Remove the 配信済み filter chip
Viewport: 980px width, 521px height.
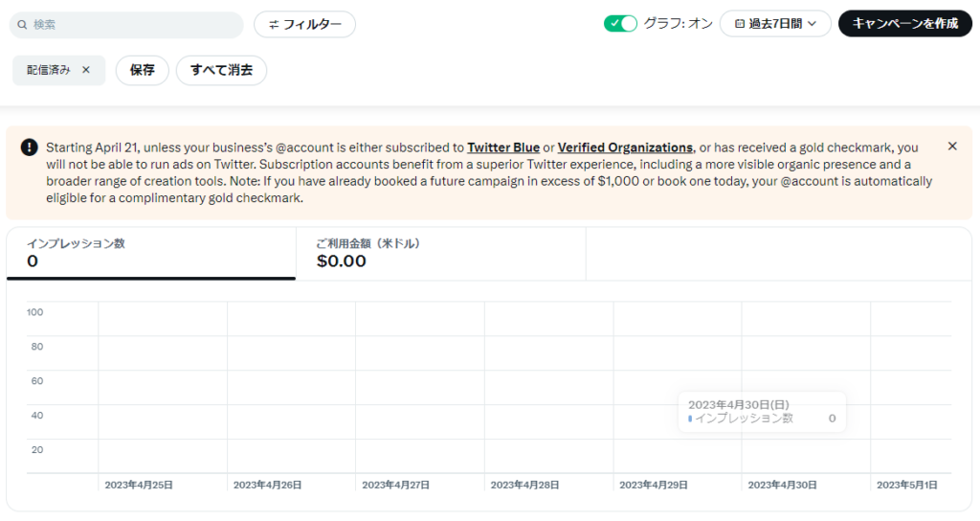click(x=86, y=70)
